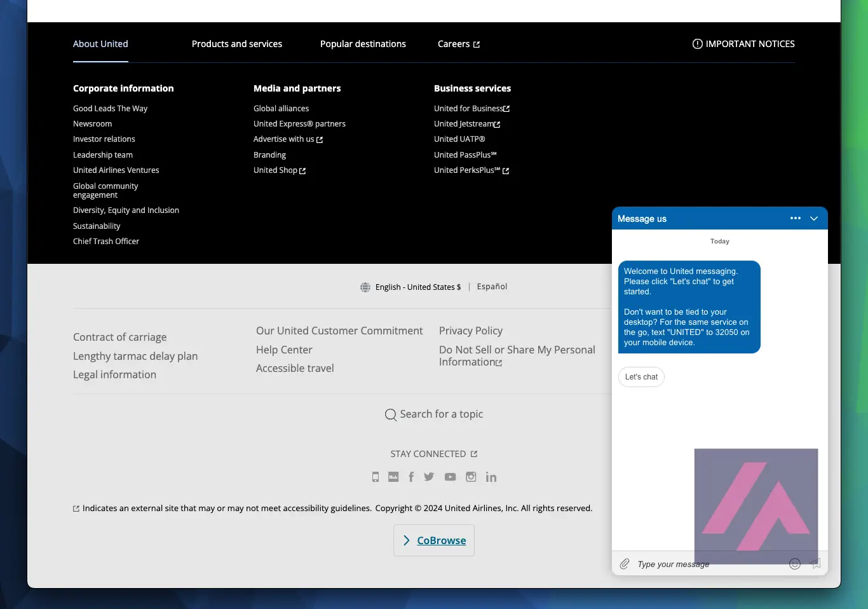Click the CoBrowse button

434,540
